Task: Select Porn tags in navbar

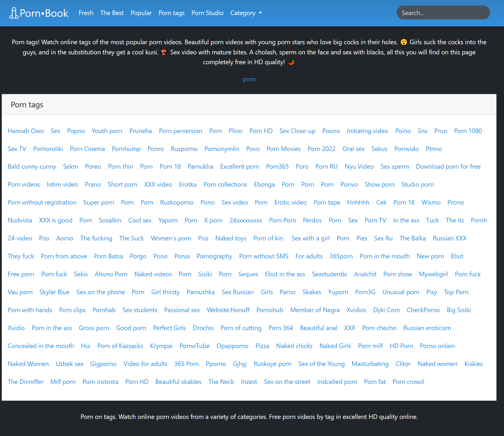Action: point(172,13)
